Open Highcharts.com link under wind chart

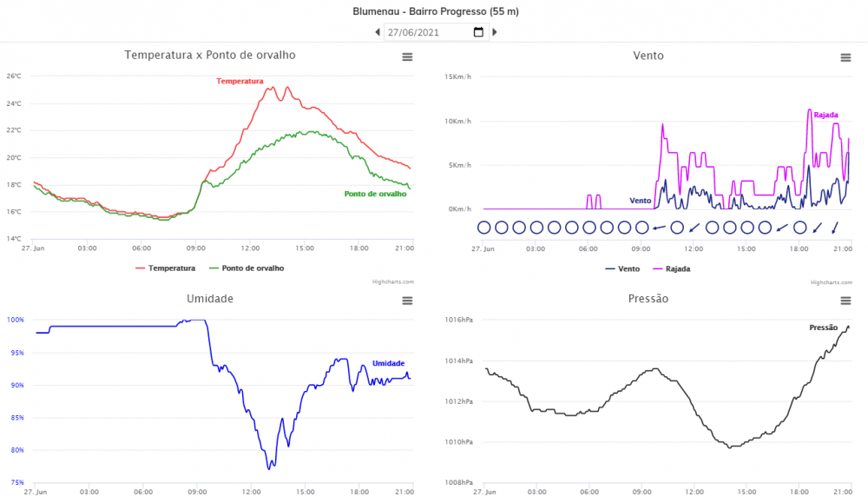click(x=831, y=281)
